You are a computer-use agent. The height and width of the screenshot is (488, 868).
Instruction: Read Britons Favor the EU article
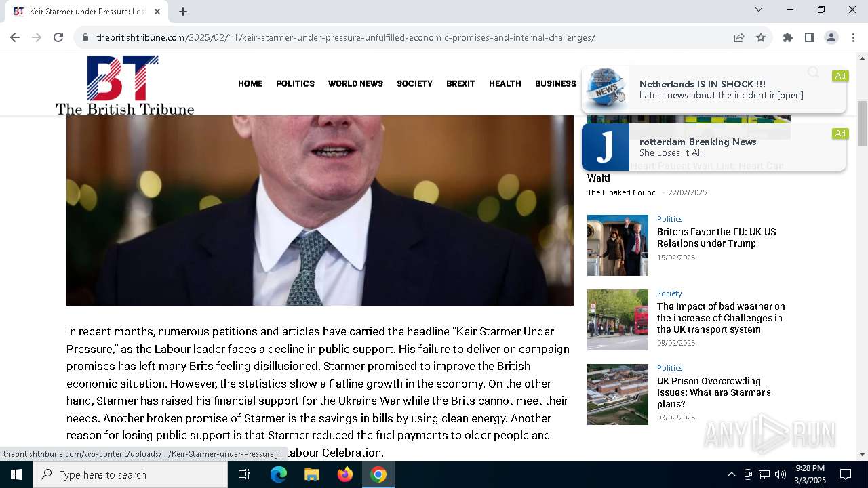coord(716,237)
